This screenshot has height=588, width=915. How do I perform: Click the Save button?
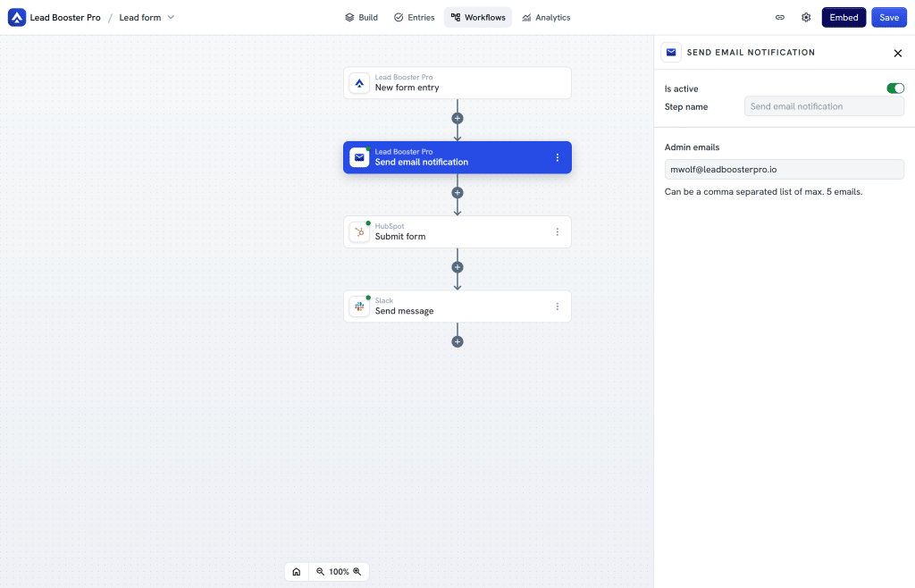click(889, 18)
